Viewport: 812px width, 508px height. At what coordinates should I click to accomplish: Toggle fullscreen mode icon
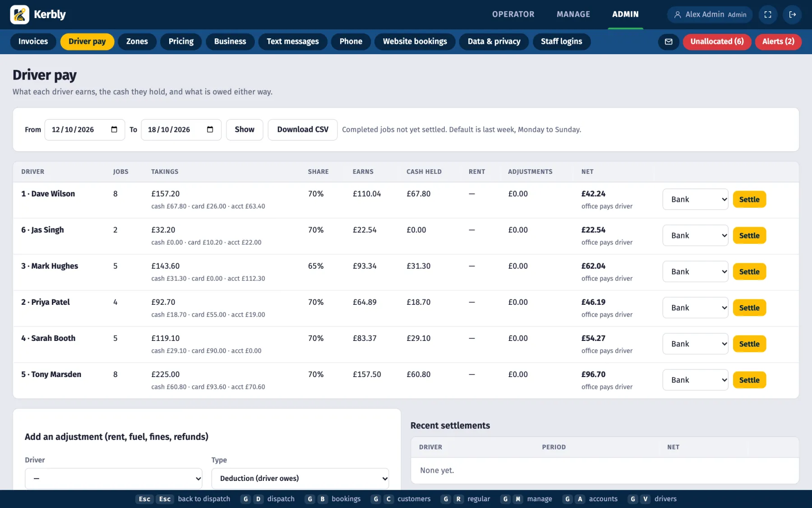[x=768, y=14]
